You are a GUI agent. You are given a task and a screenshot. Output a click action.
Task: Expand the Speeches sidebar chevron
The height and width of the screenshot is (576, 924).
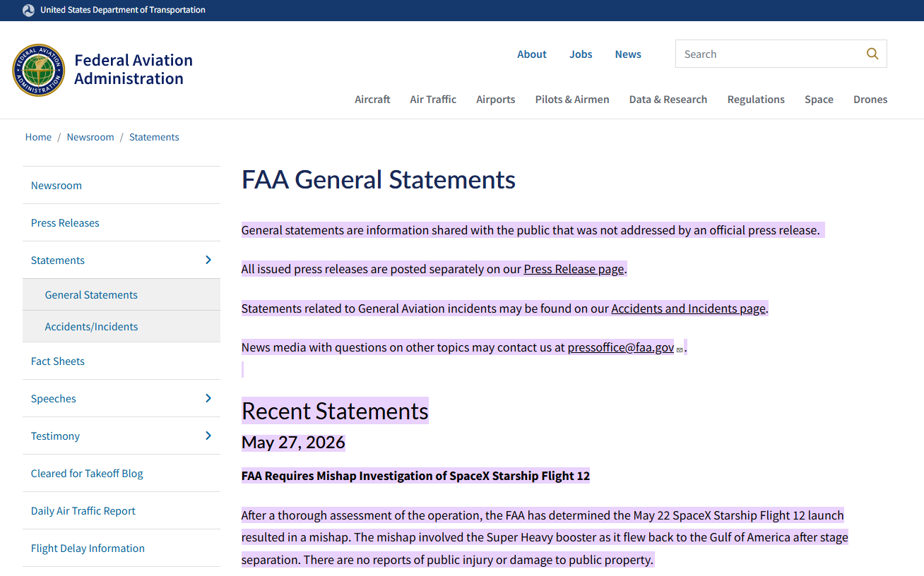208,398
